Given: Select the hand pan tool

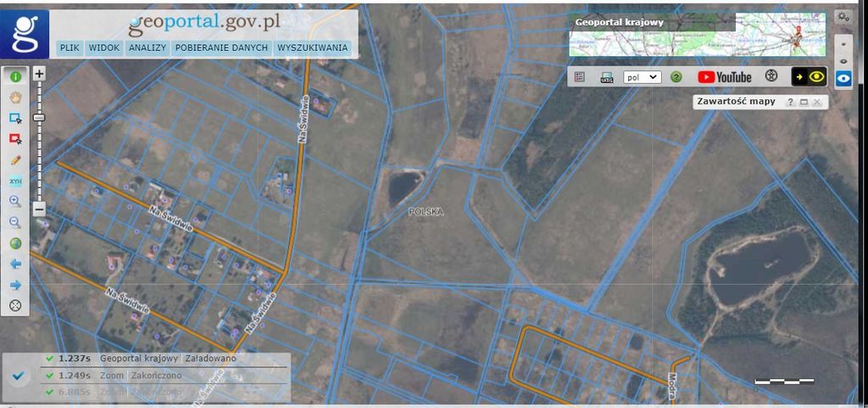Looking at the screenshot, I should [15, 97].
